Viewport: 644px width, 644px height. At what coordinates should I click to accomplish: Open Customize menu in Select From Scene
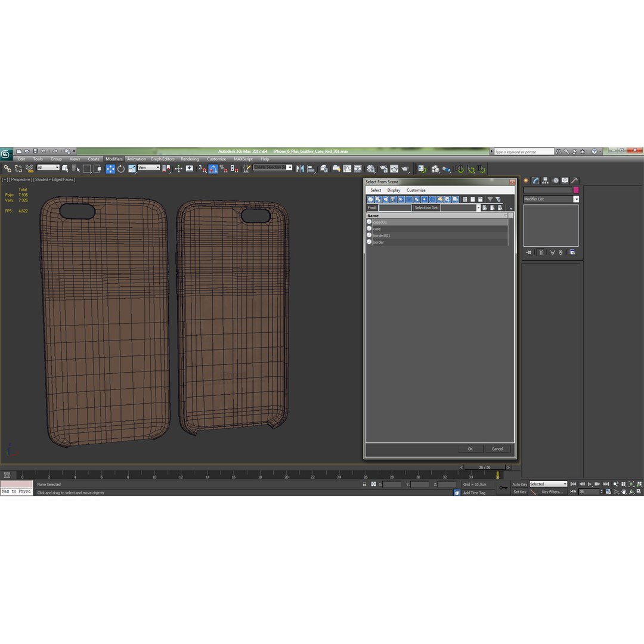coord(416,190)
